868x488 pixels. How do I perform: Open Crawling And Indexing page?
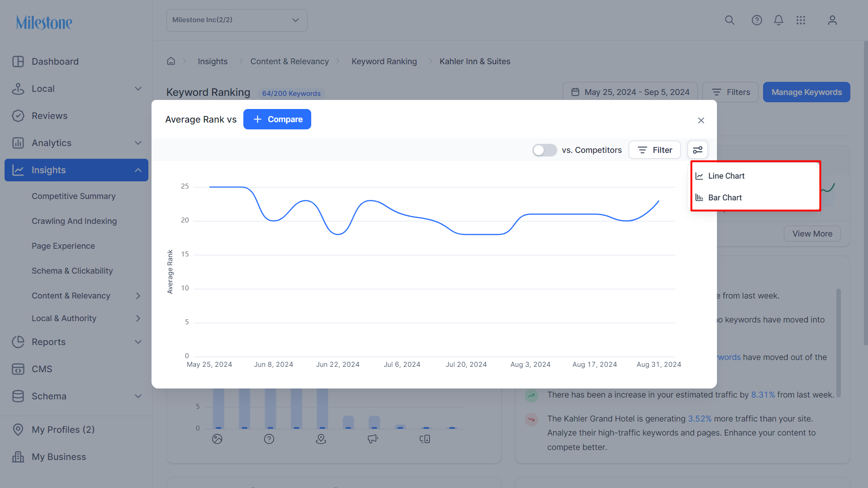click(x=74, y=221)
